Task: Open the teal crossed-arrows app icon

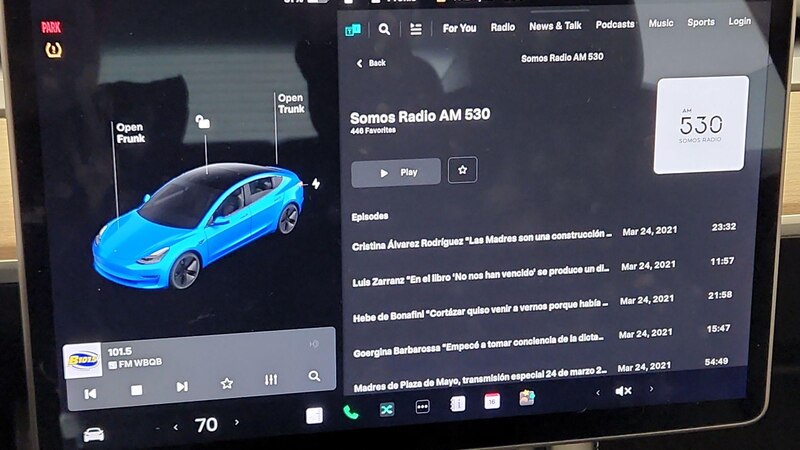Action: [x=387, y=410]
